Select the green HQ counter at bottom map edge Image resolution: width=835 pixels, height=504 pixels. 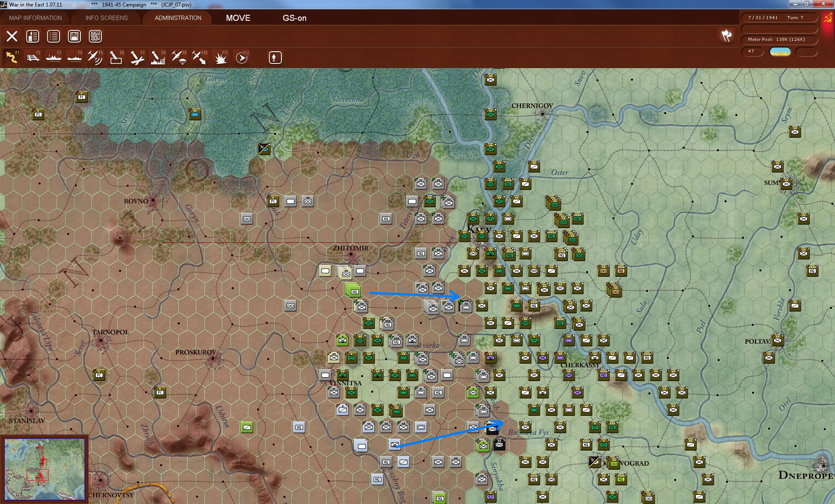(440, 498)
